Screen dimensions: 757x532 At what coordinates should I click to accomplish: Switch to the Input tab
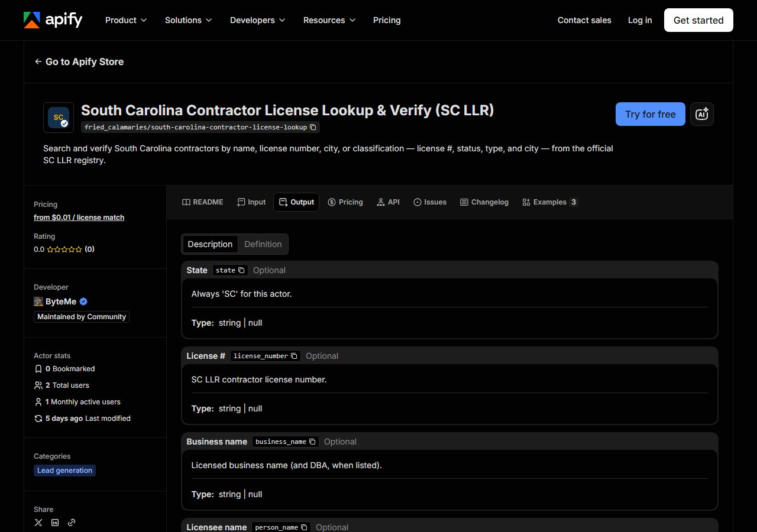coord(251,202)
